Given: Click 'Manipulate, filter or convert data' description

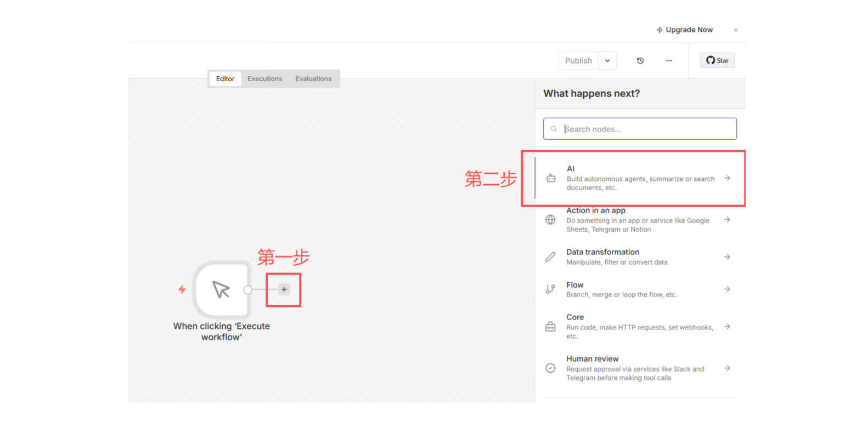Looking at the screenshot, I should tap(617, 263).
